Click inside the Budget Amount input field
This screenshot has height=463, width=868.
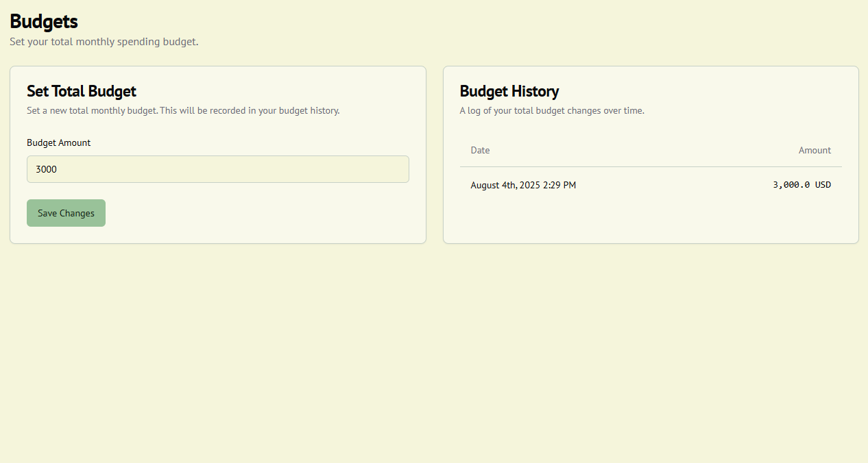(x=217, y=169)
